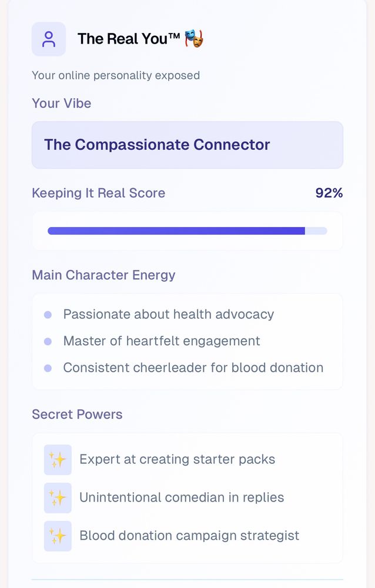Select the Main Character Energy section header
Image resolution: width=375 pixels, height=588 pixels.
103,275
